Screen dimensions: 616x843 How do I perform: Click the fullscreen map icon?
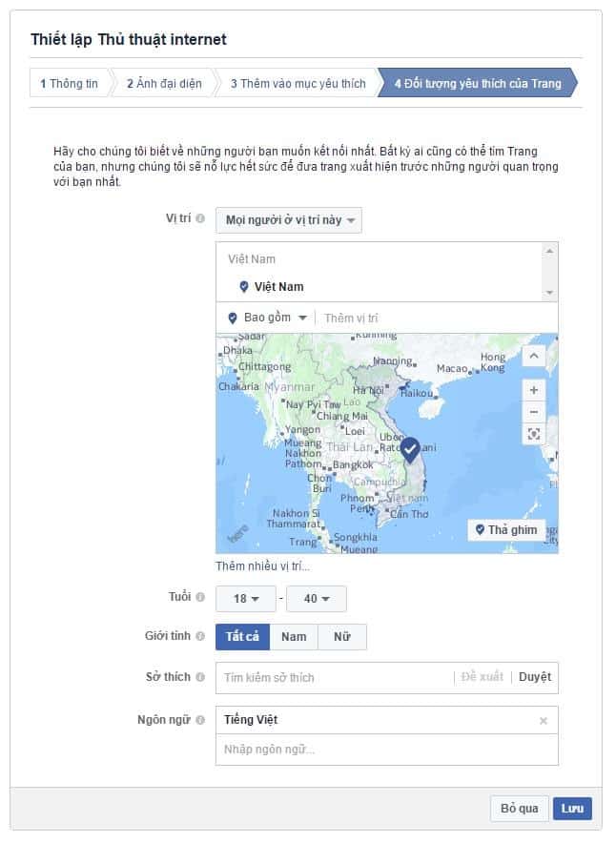coord(533,434)
